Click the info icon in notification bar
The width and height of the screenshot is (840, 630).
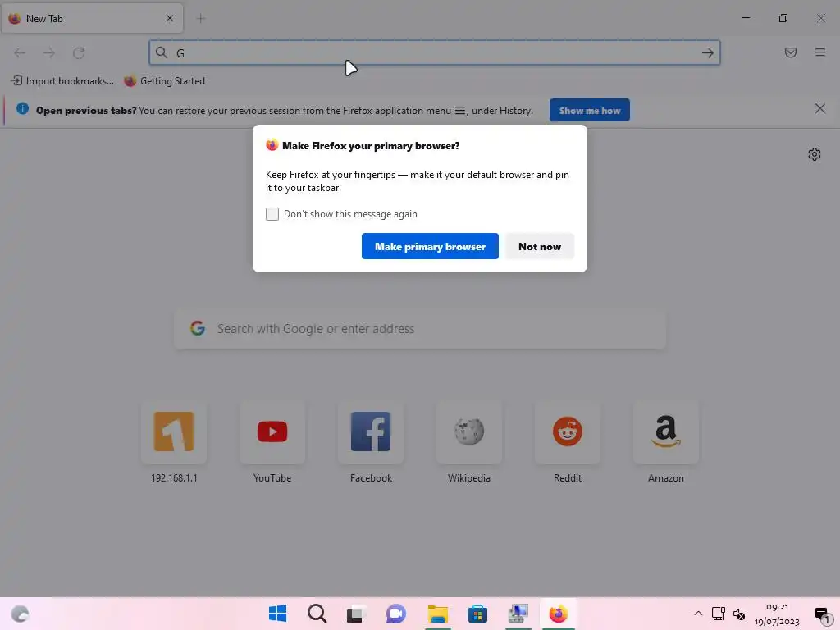pos(22,109)
